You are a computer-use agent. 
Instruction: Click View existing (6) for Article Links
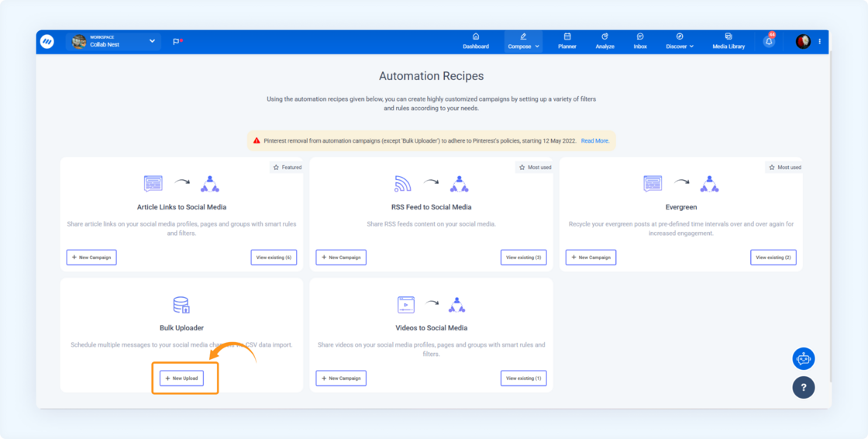coord(274,258)
